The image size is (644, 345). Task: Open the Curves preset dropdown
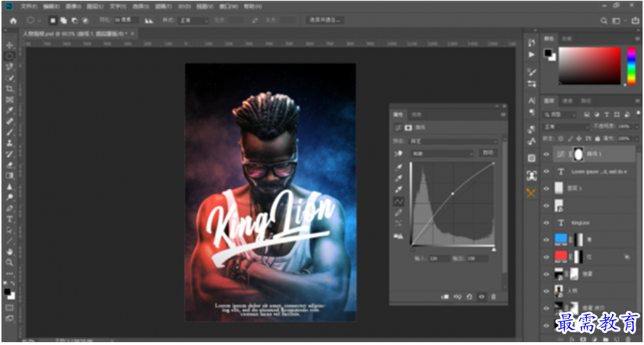click(453, 141)
